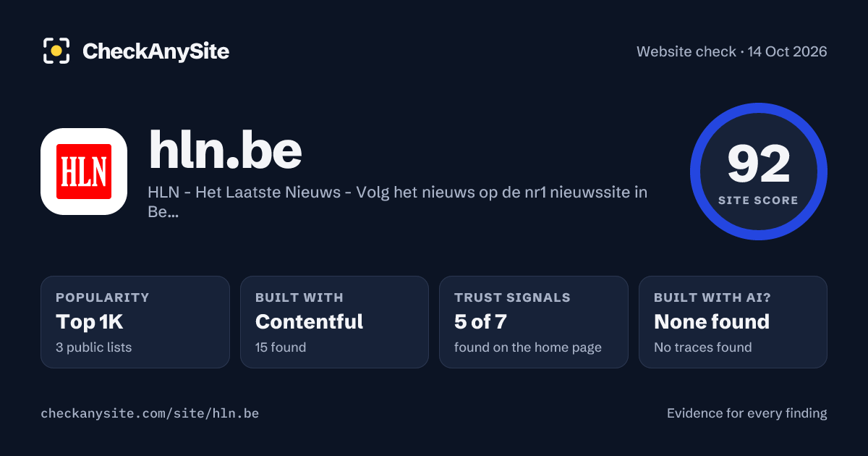Screen dimensions: 868x456
Task: Open the Trust Signals 5 of 7 card
Action: pos(534,322)
